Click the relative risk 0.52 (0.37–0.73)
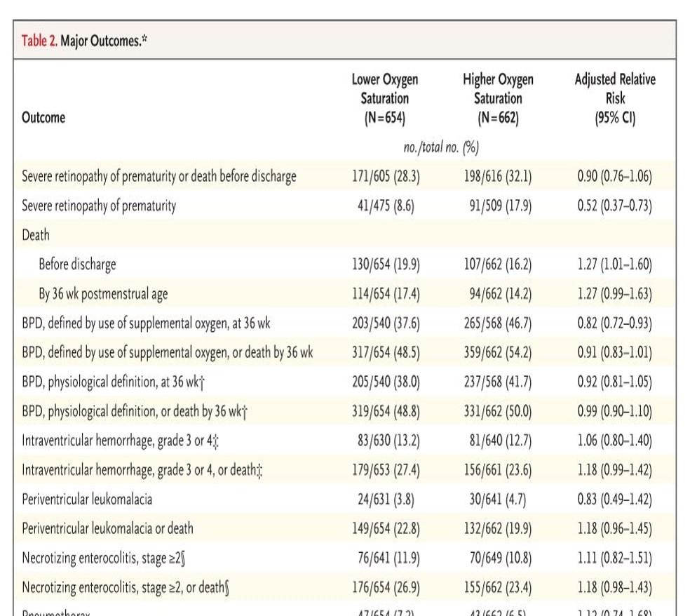This screenshot has width=690, height=616. click(x=614, y=206)
